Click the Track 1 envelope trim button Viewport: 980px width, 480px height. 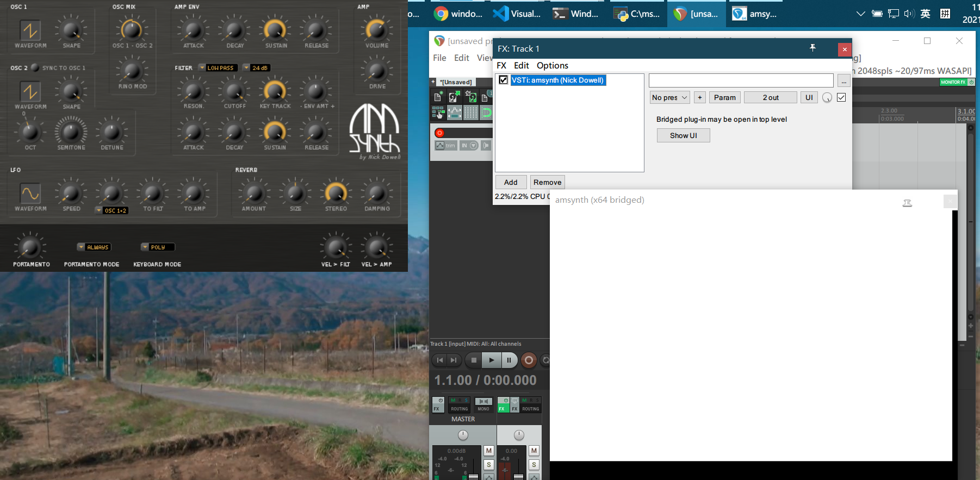click(445, 145)
